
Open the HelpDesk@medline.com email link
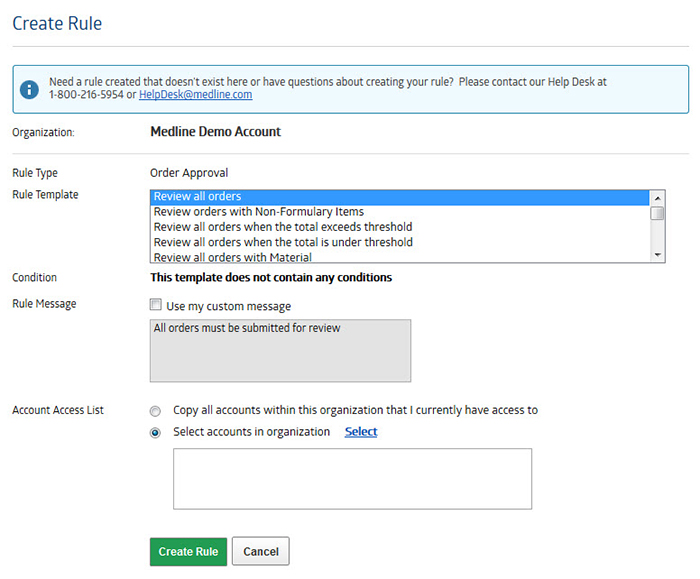tap(196, 95)
